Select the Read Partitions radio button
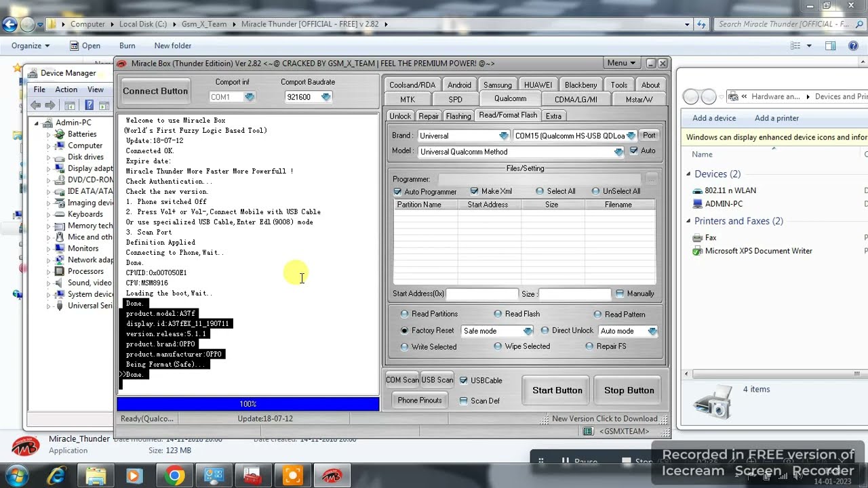This screenshot has width=868, height=488. pyautogui.click(x=405, y=314)
